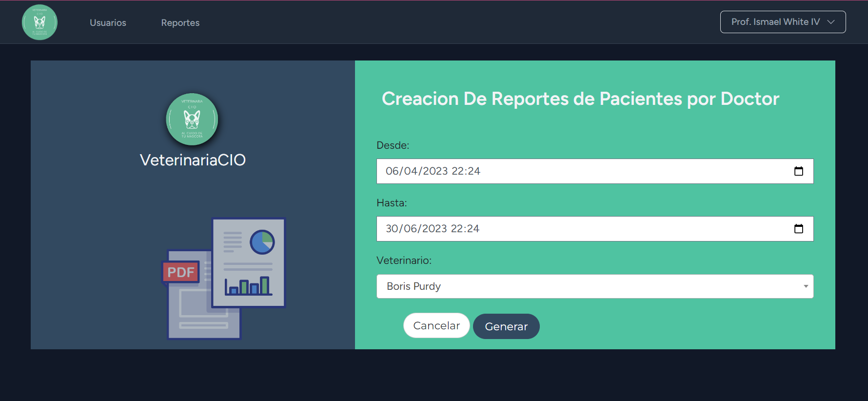Open the Prof. Ismael White IV user menu
This screenshot has width=868, height=401.
pyautogui.click(x=775, y=22)
